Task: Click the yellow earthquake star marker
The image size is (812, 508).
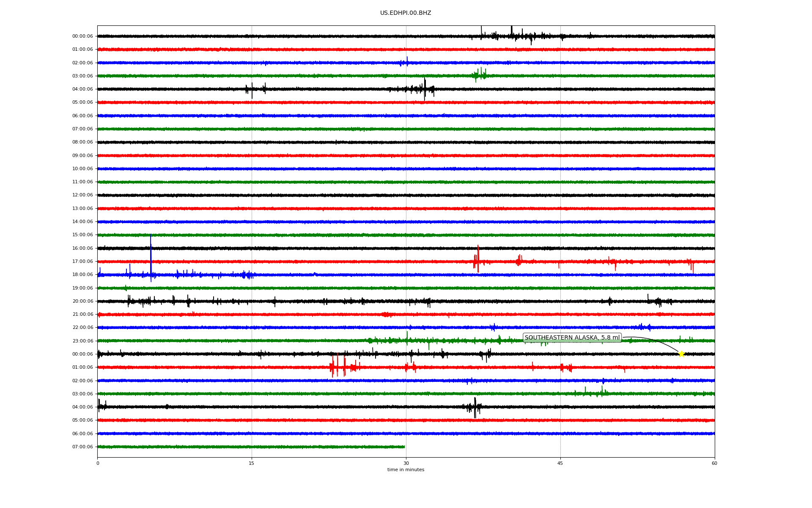Action: 681,354
